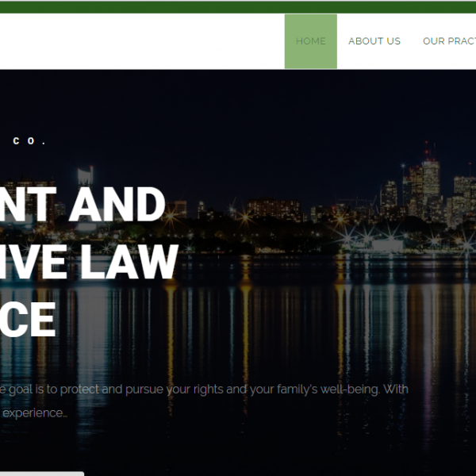This screenshot has width=476, height=476.
Task: Go to the ABOUT US page
Action: [x=374, y=41]
